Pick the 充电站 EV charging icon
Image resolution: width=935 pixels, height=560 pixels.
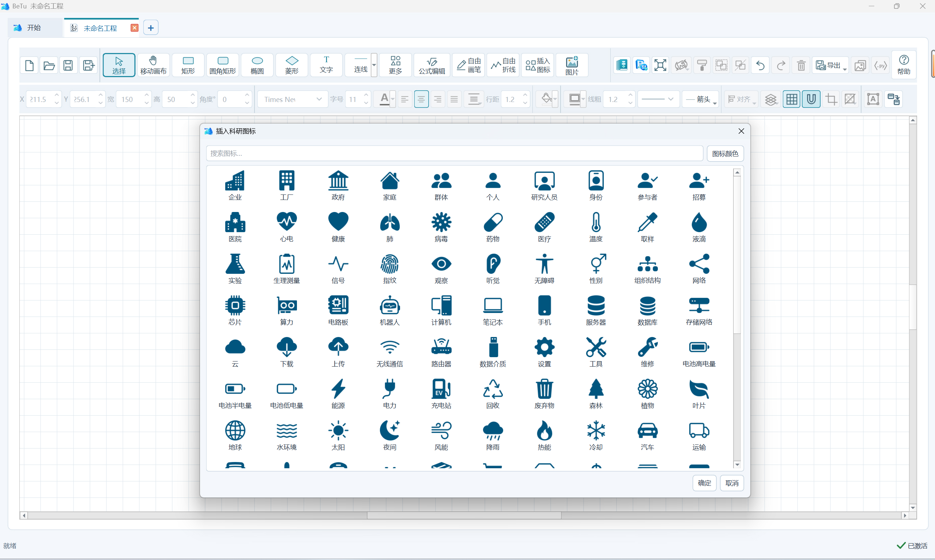[x=441, y=394]
